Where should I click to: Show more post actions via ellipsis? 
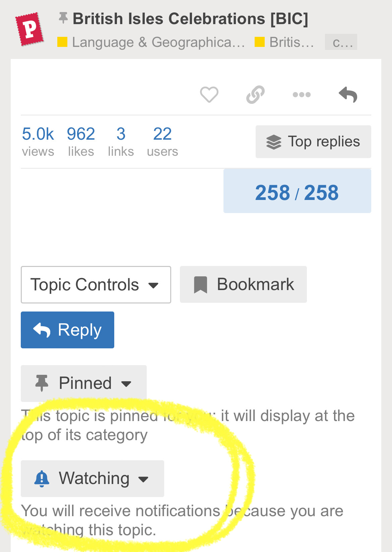[x=302, y=95]
